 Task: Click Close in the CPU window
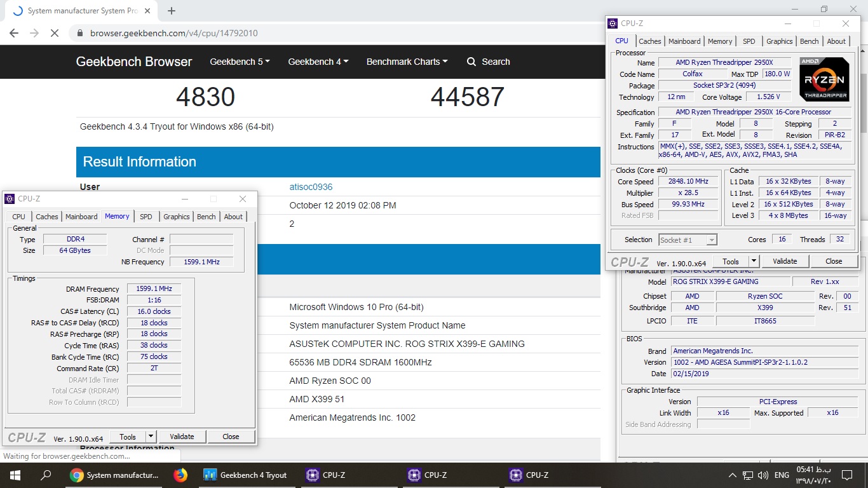[x=834, y=261]
